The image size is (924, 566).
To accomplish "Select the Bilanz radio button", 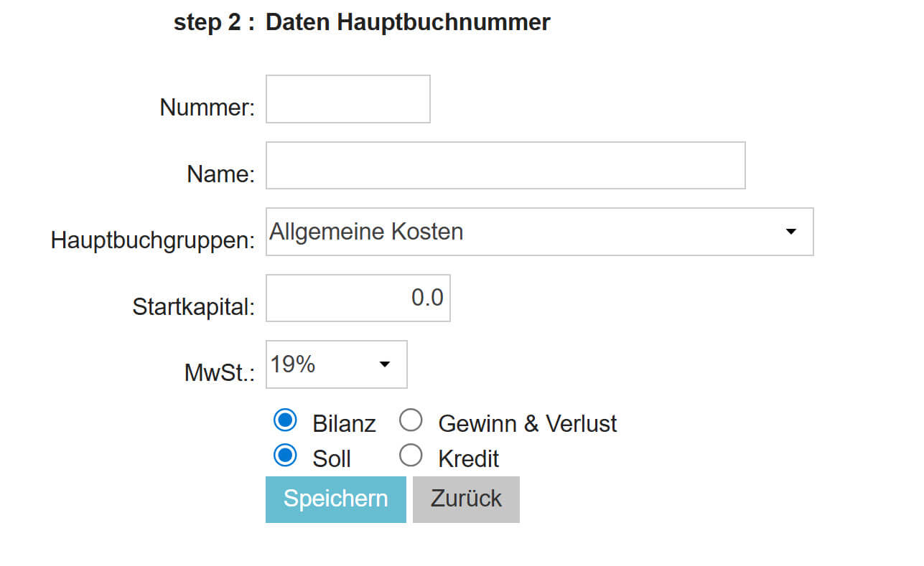I will tap(285, 421).
